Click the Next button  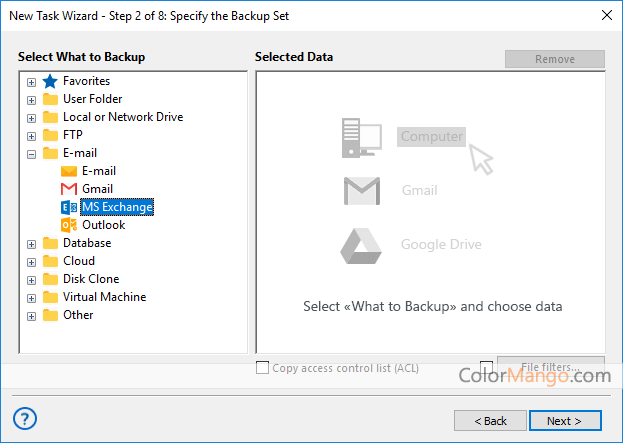565,421
